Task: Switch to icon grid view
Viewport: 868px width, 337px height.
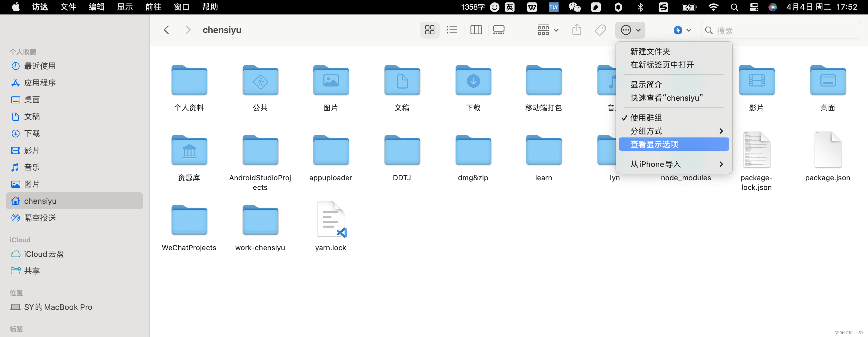Action: [x=429, y=30]
